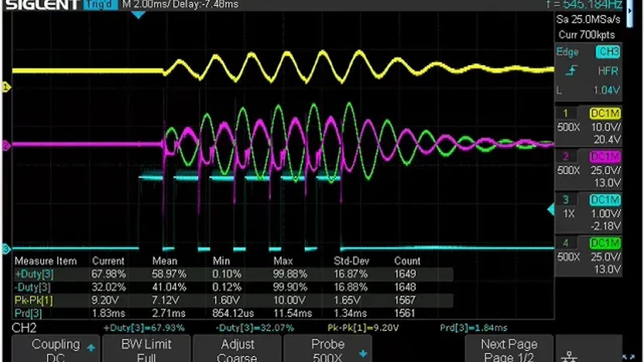644x362 pixels.
Task: Click the cyan DC1M coupling badge
Action: (x=605, y=200)
